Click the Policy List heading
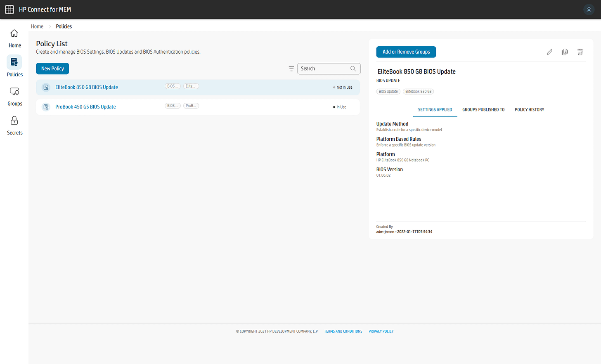The image size is (601, 364). [52, 44]
